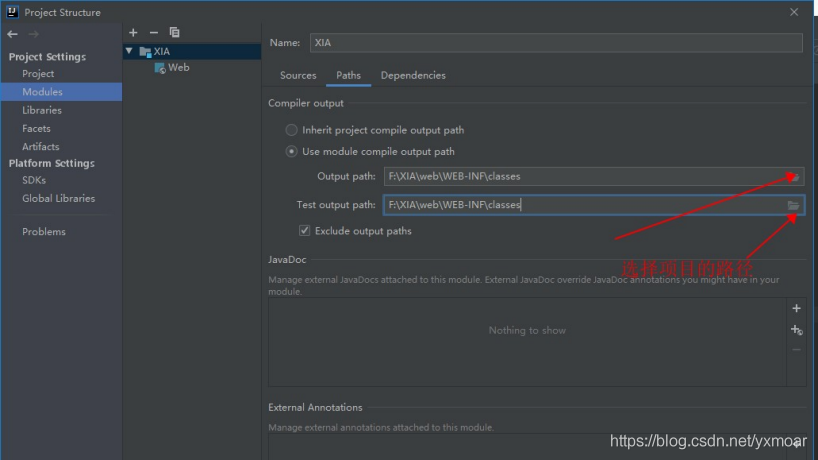Click the add JavaDoc URL icon
The image size is (818, 460).
pos(796,330)
